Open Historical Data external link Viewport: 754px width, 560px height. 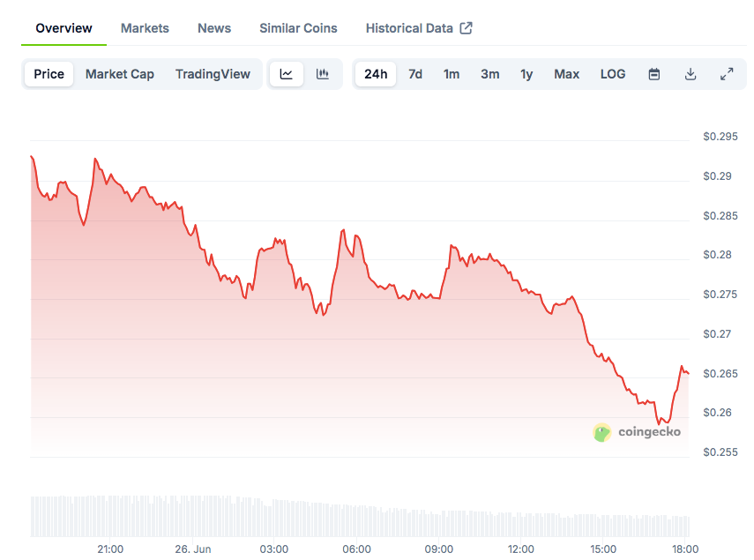(x=419, y=28)
